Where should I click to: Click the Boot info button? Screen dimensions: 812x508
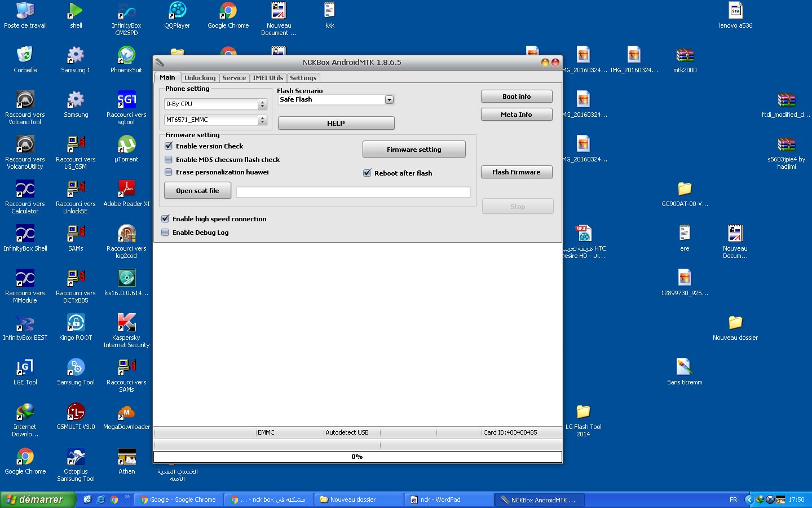(x=517, y=97)
